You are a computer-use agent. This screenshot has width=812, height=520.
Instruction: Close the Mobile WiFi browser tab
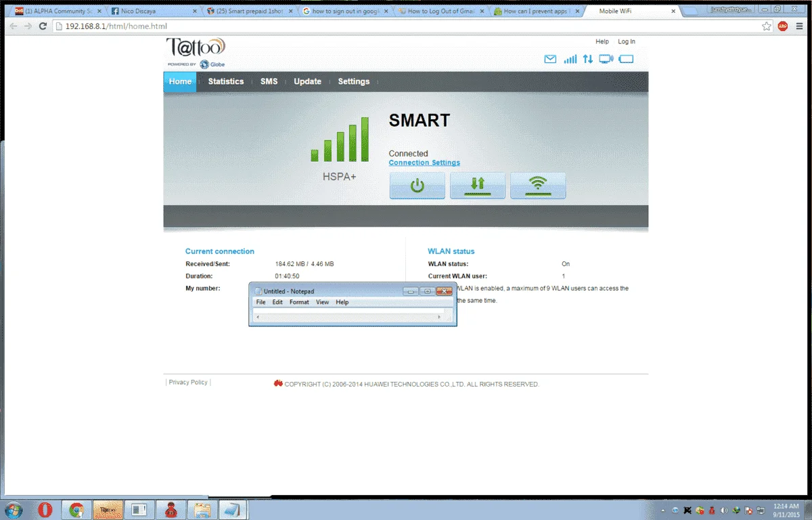click(673, 11)
